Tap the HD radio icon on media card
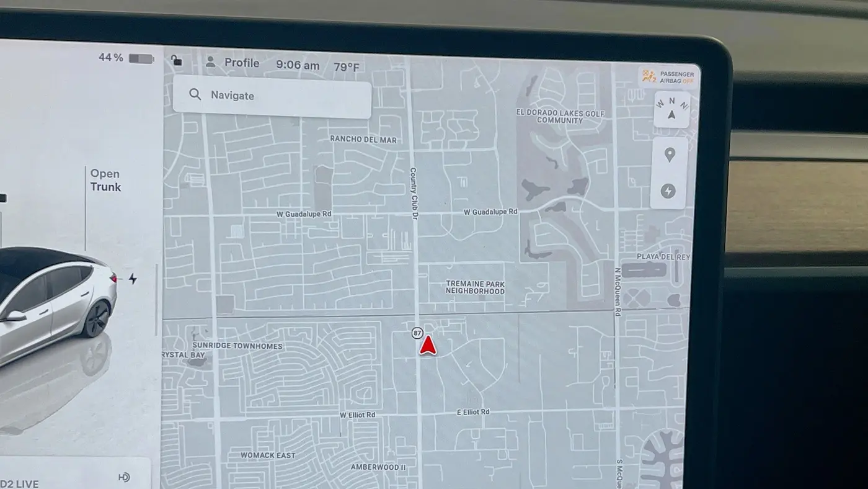This screenshot has width=868, height=489. click(124, 477)
